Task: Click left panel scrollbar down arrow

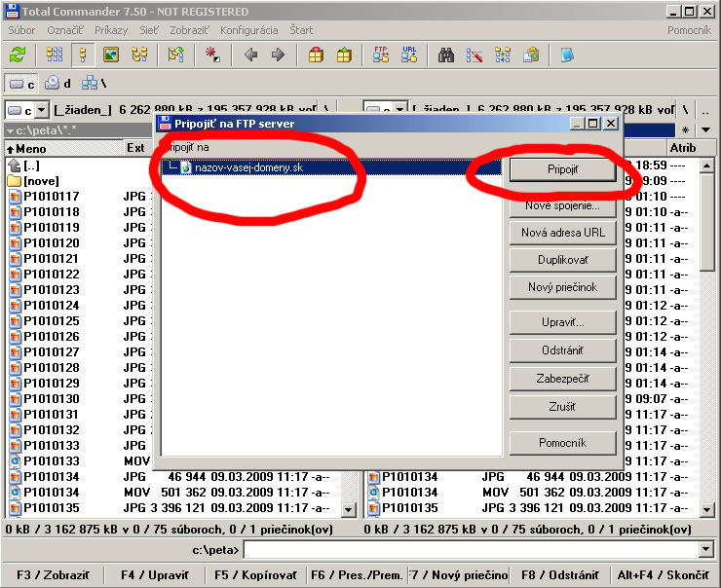Action: pos(348,509)
